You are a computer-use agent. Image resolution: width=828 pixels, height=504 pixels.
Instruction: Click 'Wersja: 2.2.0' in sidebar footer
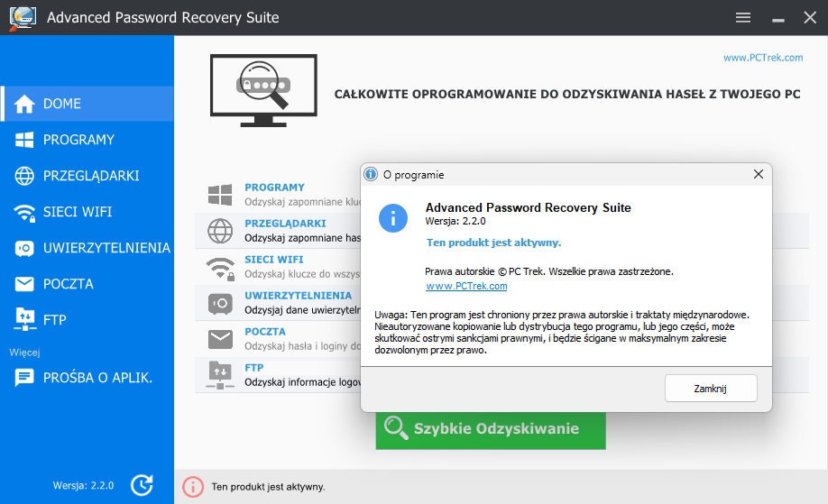point(84,486)
